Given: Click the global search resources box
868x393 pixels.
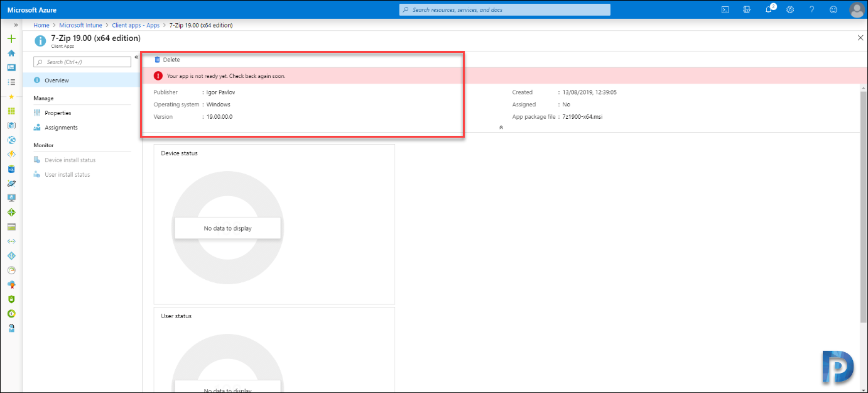Looking at the screenshot, I should 505,9.
